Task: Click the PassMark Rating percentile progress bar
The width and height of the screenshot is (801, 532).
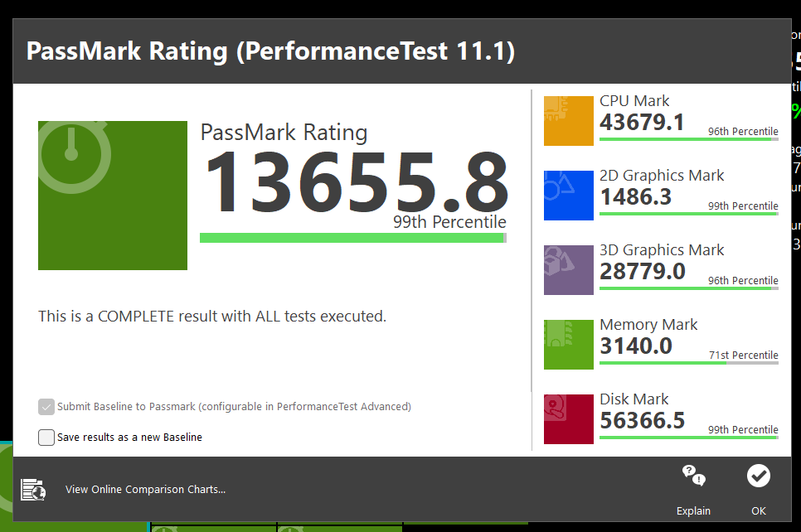Action: (x=353, y=238)
